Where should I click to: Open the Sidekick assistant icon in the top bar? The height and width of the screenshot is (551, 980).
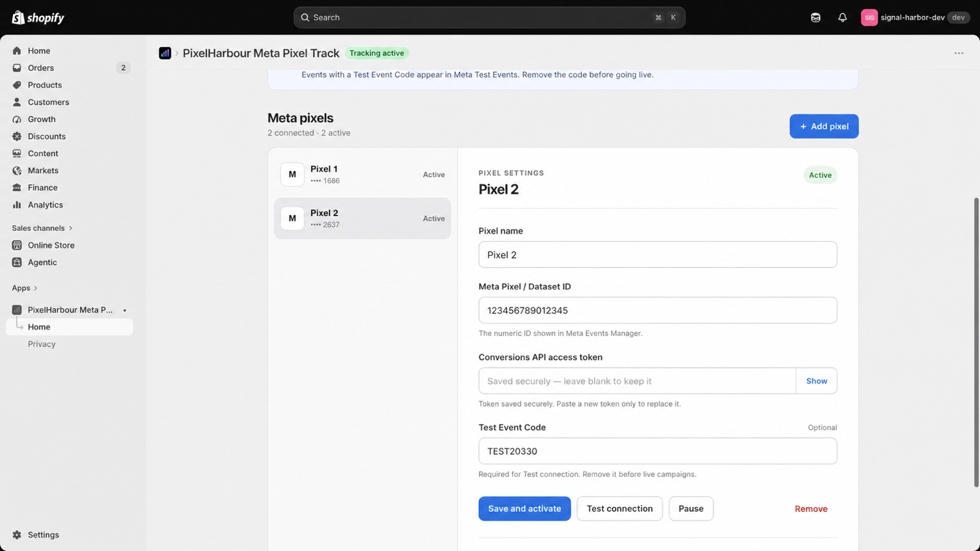pos(815,18)
